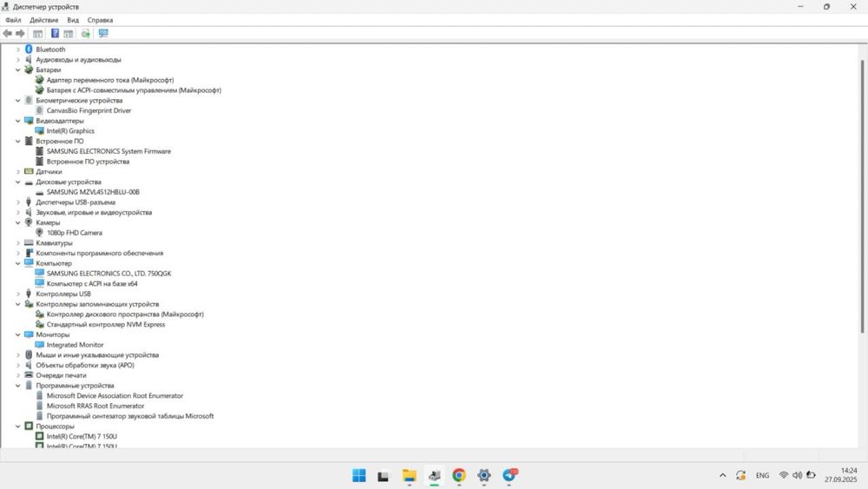Click the scan for hardware changes icon
Screen dimensions: 868x489
[x=86, y=34]
